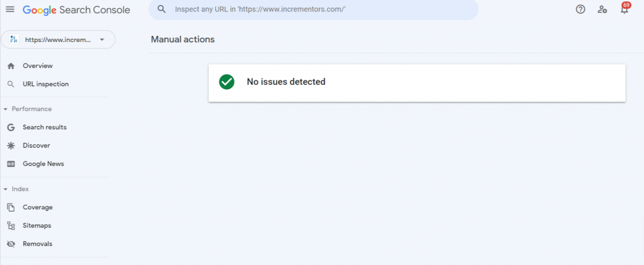The image size is (644, 265).
Task: Click the Sitemaps tree icon
Action: 11,225
